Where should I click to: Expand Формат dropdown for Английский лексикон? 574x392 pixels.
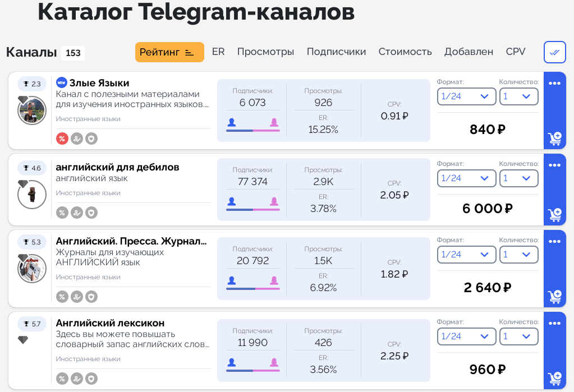[466, 336]
